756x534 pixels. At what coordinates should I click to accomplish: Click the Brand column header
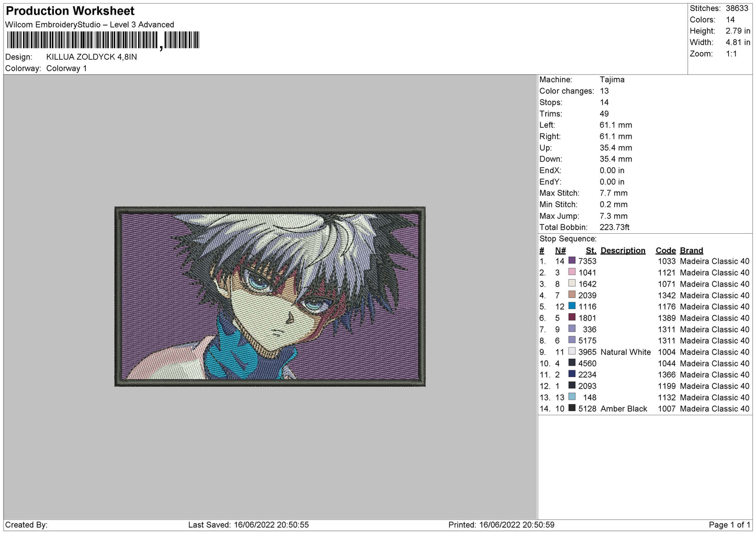[691, 251]
